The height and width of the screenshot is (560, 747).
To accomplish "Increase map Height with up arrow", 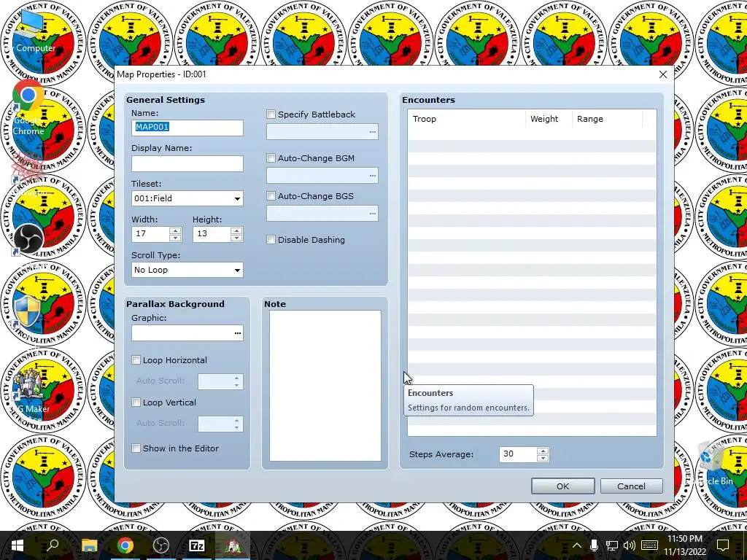I will (236, 230).
